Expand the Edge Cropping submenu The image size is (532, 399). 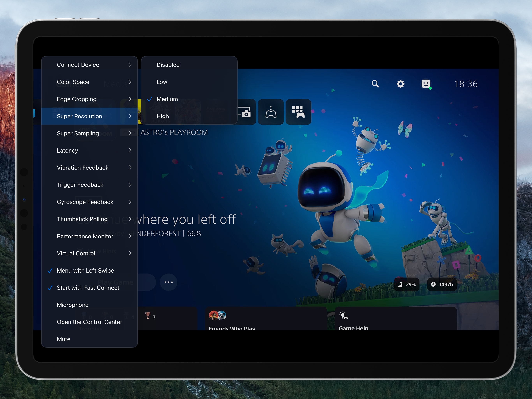[x=89, y=99]
